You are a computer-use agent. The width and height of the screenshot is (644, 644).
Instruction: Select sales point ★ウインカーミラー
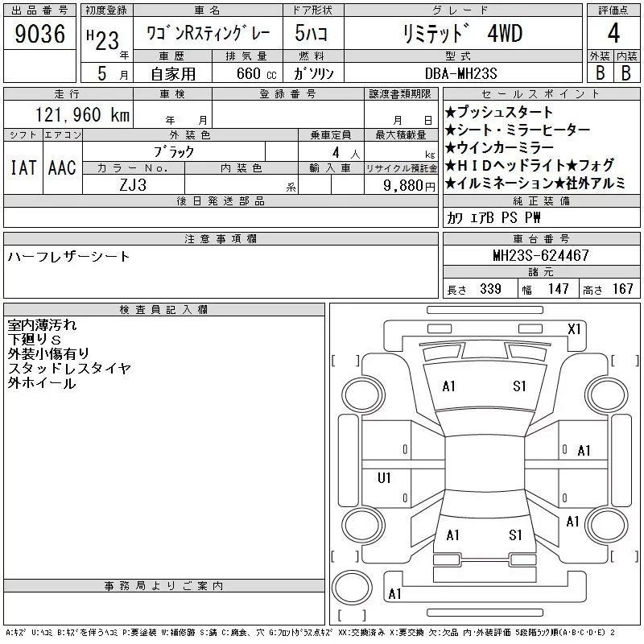coord(499,147)
